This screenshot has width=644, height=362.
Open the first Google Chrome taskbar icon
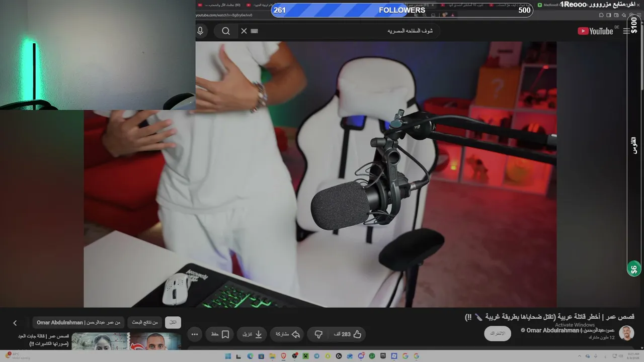tap(405, 356)
